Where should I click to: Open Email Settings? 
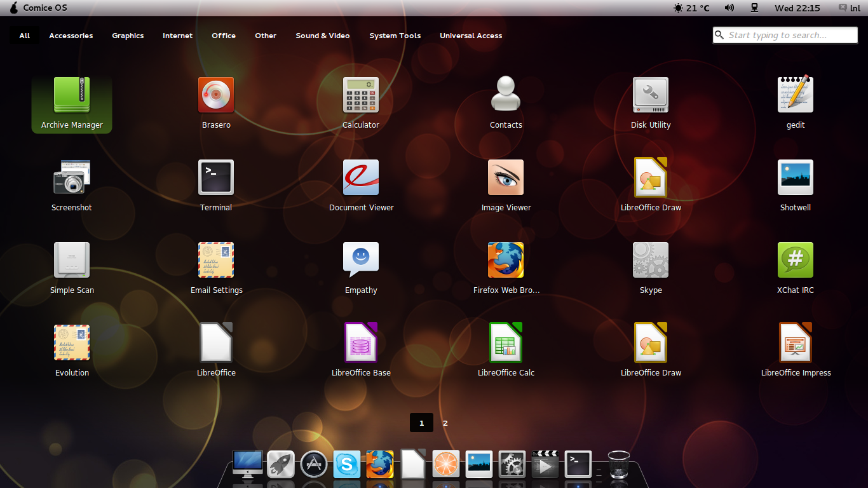(x=216, y=260)
